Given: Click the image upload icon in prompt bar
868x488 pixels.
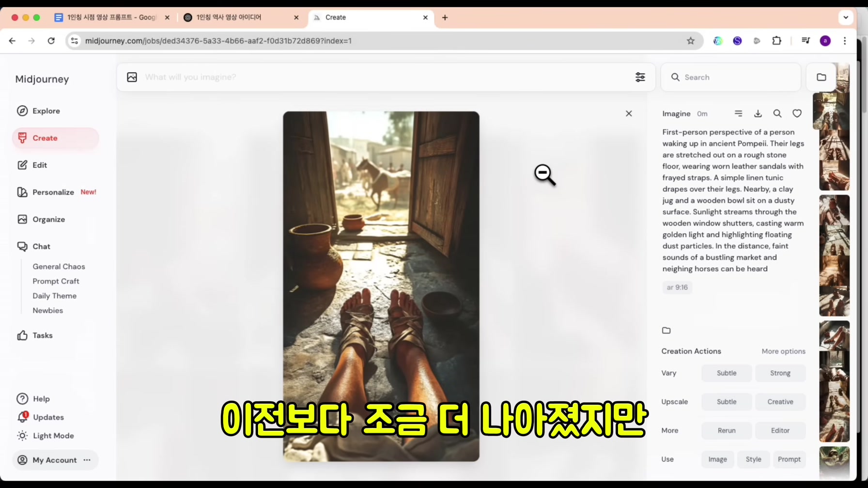Looking at the screenshot, I should tap(132, 77).
